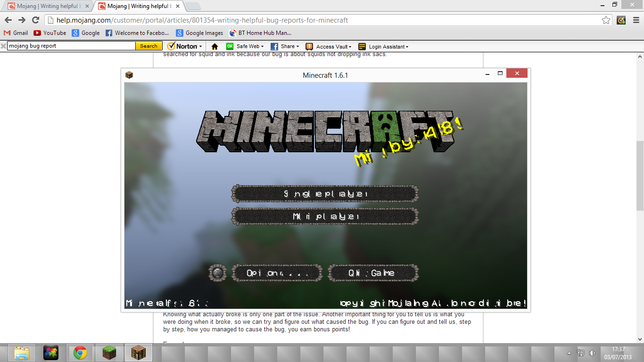Click the Norton search field

click(71, 46)
